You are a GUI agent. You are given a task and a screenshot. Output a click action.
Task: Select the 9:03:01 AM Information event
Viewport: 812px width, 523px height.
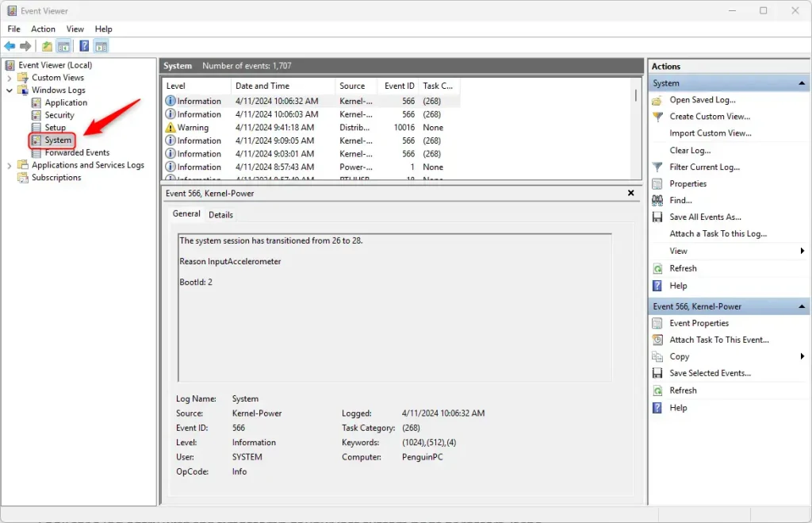click(311, 154)
